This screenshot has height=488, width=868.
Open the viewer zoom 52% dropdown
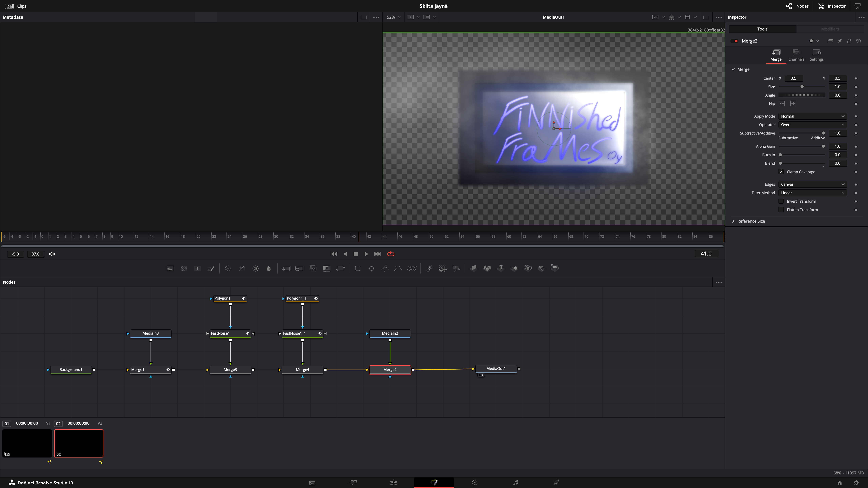[x=393, y=17]
